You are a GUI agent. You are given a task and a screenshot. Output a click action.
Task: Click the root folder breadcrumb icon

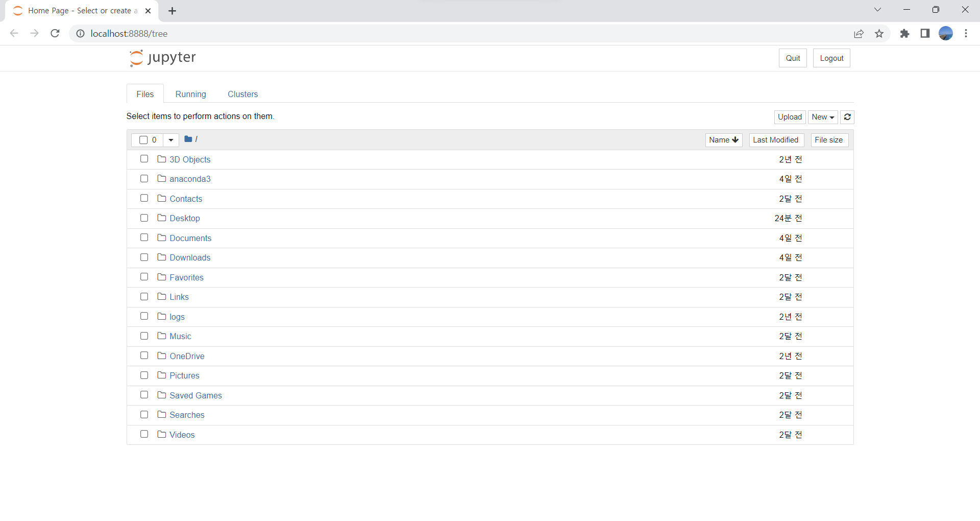coord(188,139)
